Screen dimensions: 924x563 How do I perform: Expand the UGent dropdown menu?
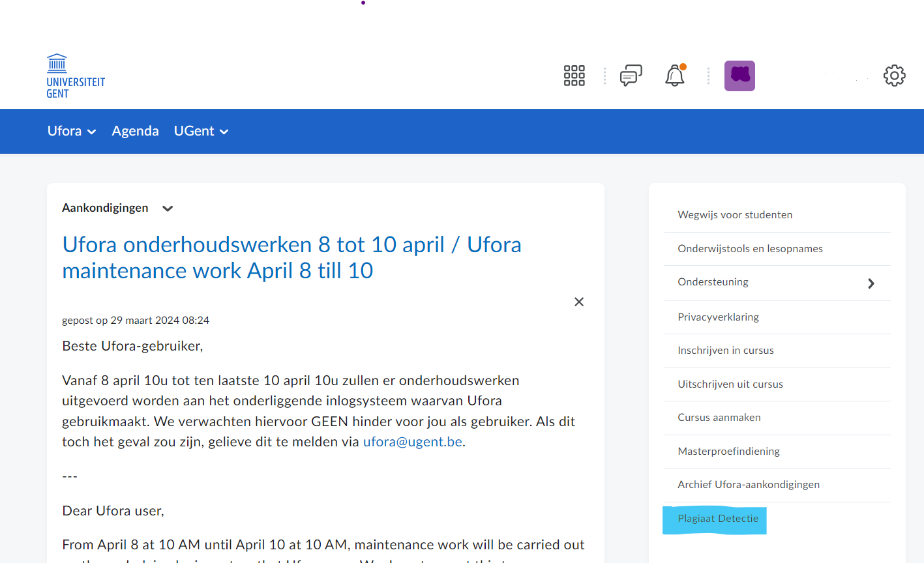(201, 131)
